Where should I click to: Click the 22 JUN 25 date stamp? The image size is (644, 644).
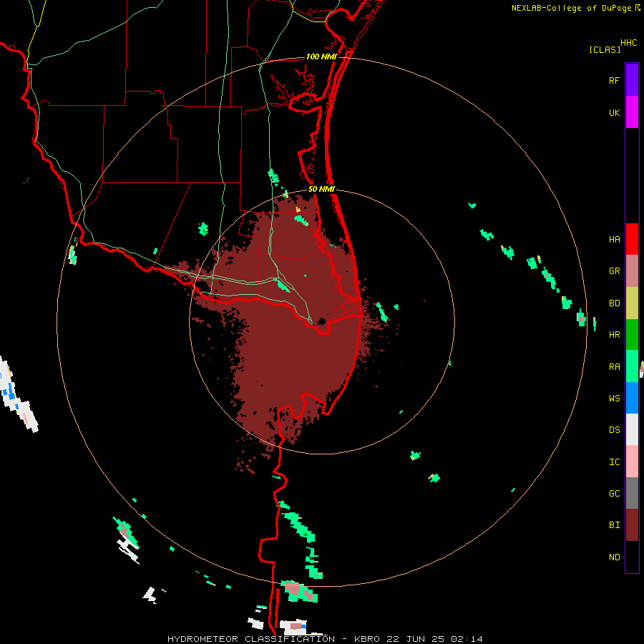416,639
